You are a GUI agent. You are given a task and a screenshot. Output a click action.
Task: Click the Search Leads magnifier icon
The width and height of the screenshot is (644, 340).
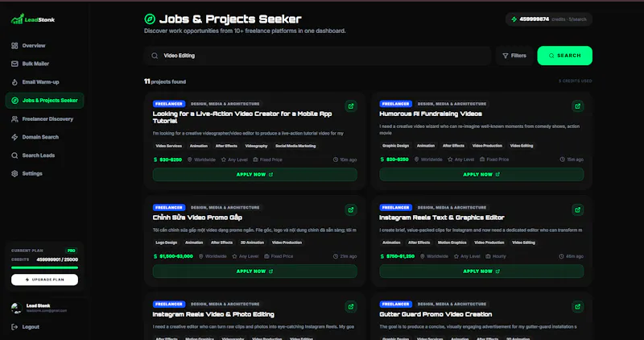click(x=14, y=155)
